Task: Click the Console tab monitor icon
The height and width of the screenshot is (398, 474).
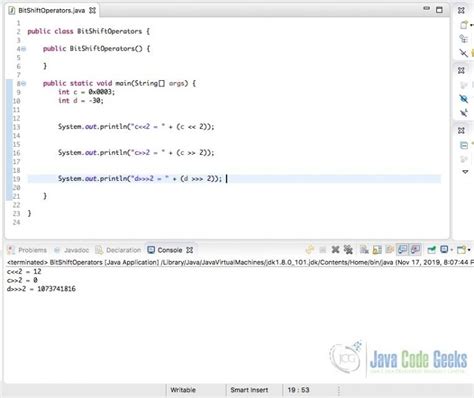Action: click(x=151, y=250)
